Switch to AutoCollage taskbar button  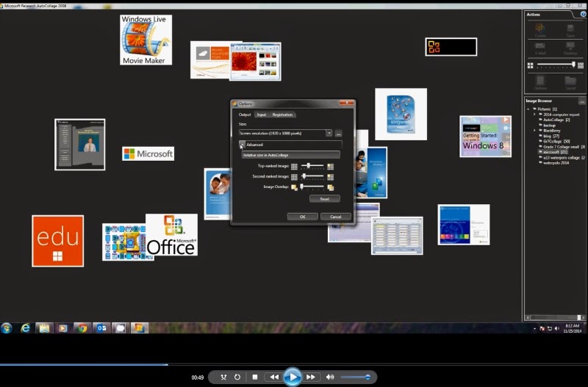click(x=139, y=328)
